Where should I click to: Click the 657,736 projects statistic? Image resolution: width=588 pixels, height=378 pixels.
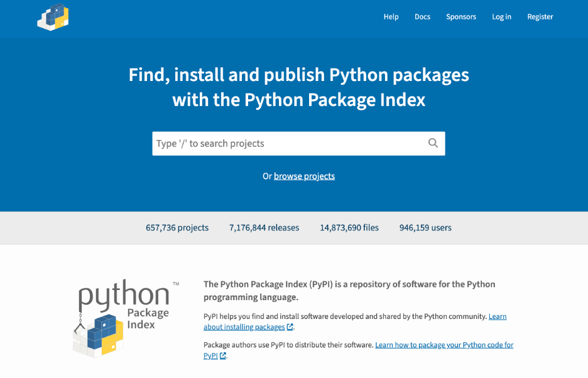[x=177, y=228]
